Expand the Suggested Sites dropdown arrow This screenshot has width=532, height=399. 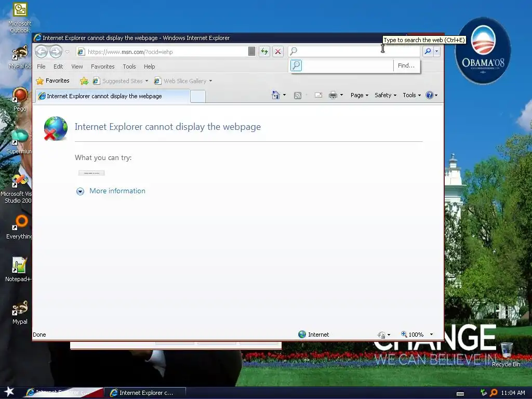(147, 81)
